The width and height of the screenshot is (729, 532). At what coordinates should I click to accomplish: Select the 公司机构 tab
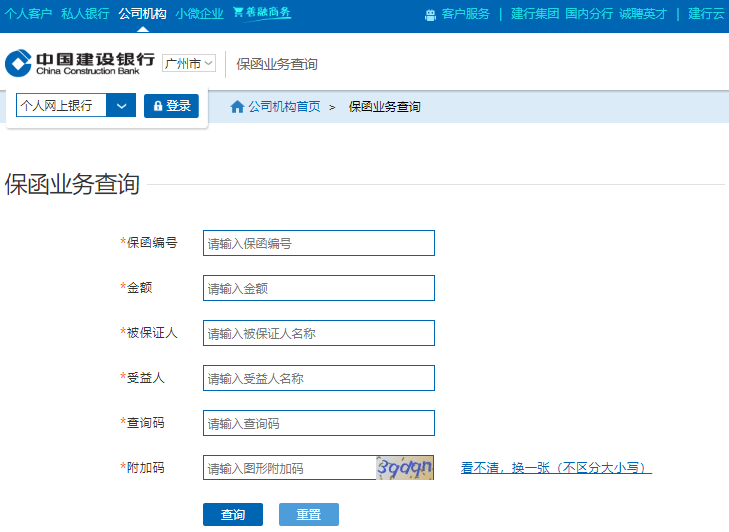point(142,14)
